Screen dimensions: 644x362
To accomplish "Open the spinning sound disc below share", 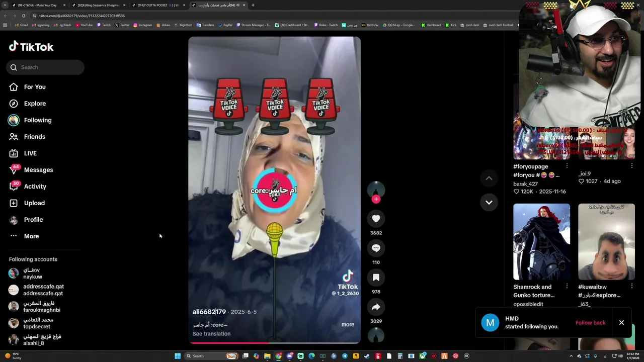I will point(376,335).
